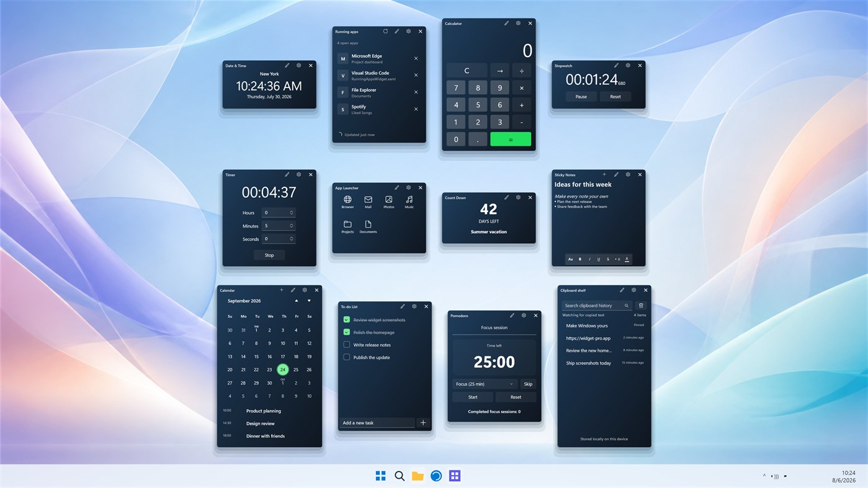Open Music in the App Launcher

409,202
